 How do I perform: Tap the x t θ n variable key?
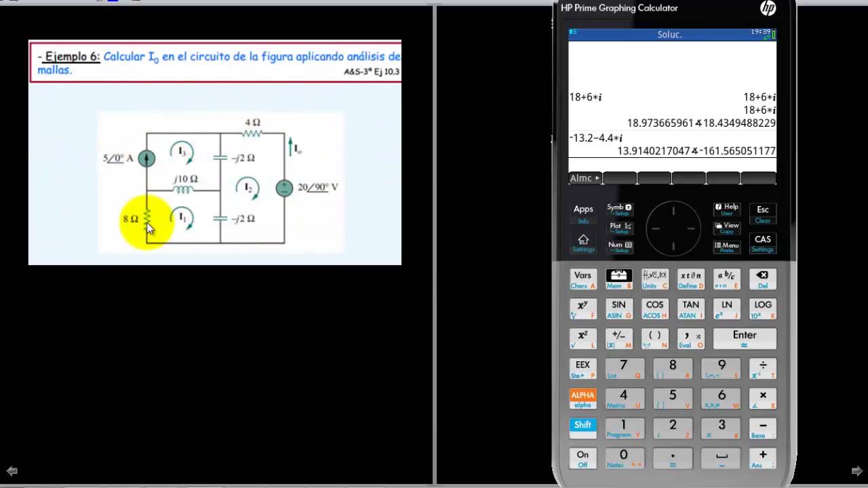click(x=690, y=279)
